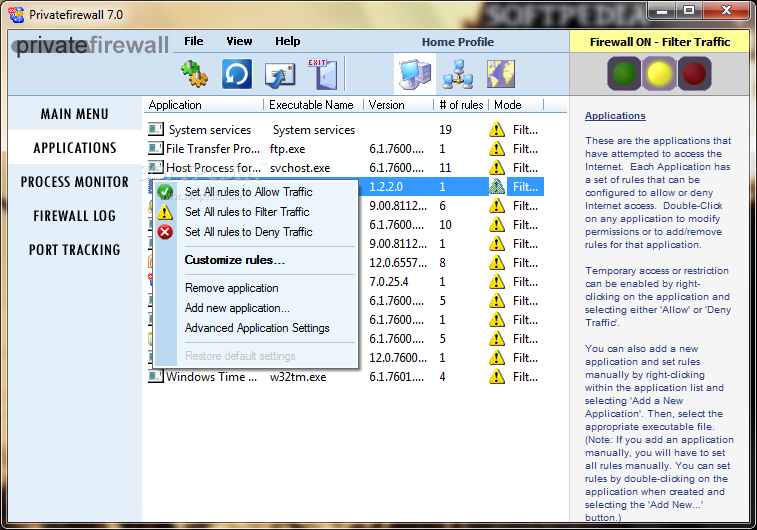Click the Applications help link
Viewport: 757px width, 530px height.
pos(615,116)
